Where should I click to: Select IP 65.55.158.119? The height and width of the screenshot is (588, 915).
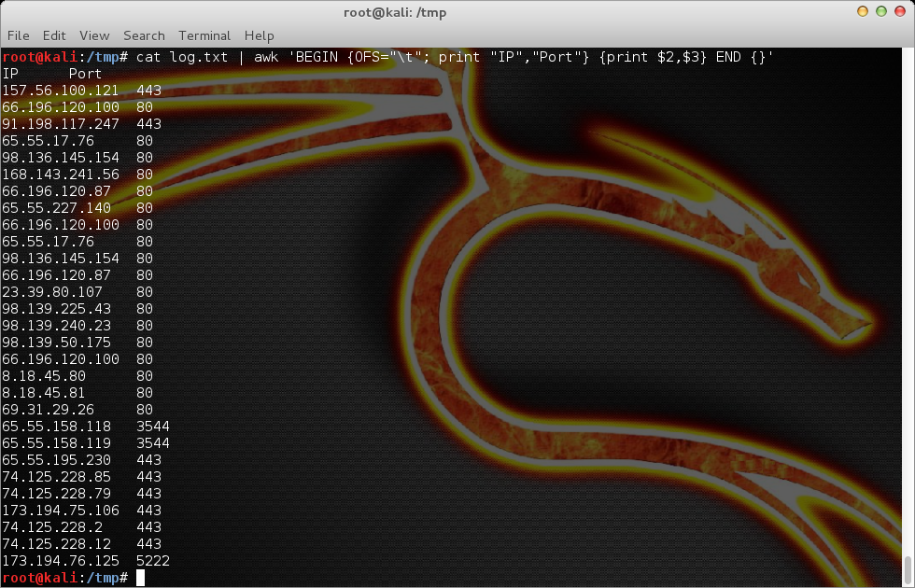pyautogui.click(x=56, y=443)
